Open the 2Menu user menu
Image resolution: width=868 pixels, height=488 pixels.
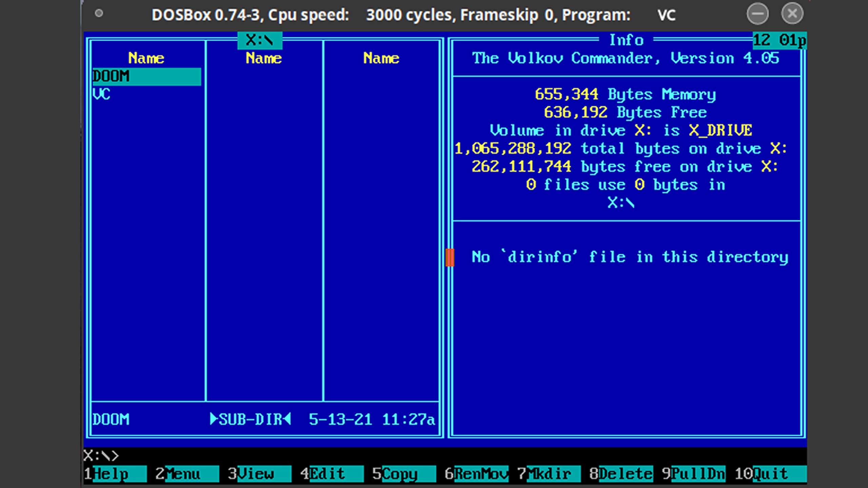[x=187, y=473]
